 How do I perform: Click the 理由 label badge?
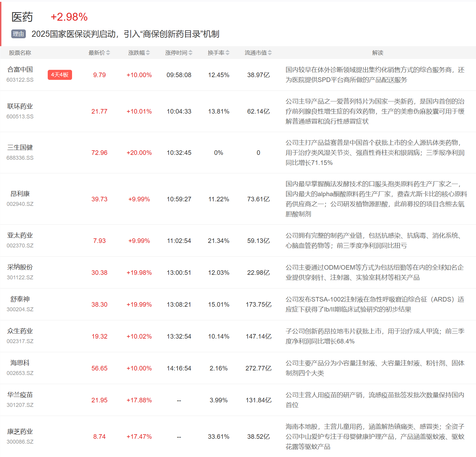(19, 34)
